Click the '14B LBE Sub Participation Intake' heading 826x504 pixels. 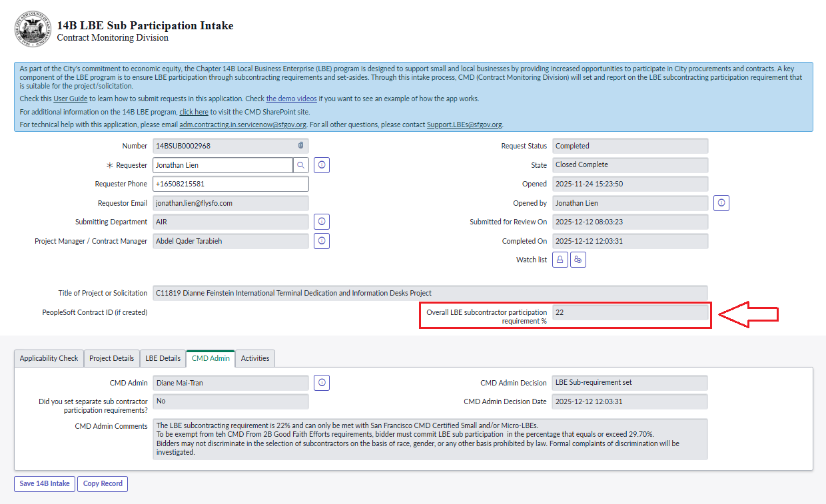coord(145,26)
